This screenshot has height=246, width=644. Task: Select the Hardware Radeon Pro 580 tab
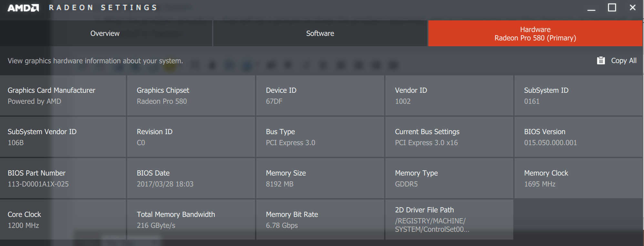(535, 34)
